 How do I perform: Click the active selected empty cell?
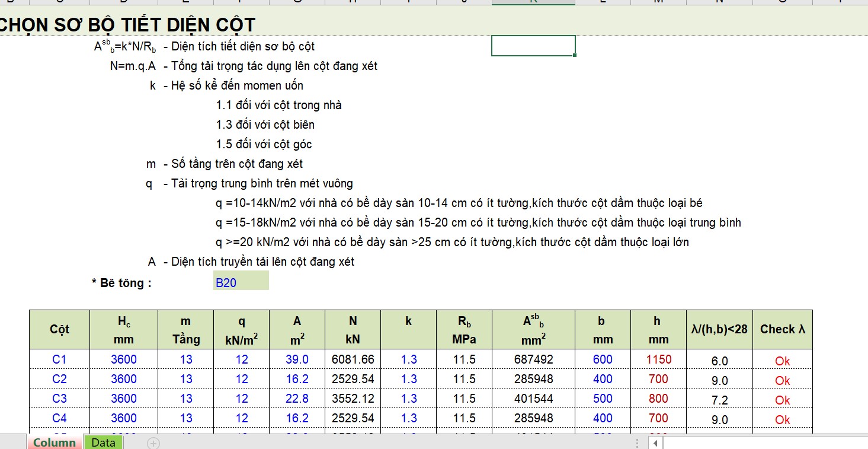click(x=533, y=46)
